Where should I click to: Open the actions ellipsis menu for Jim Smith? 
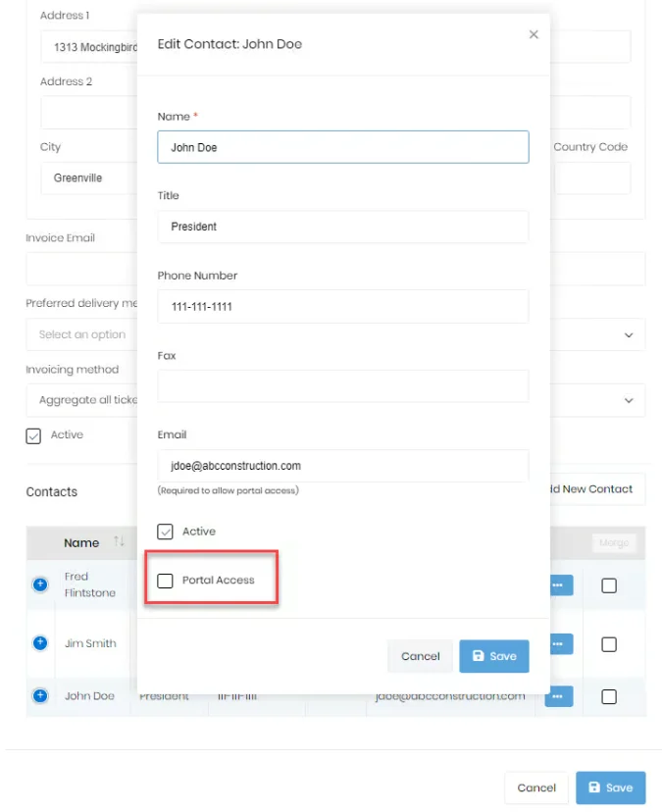pyautogui.click(x=557, y=642)
